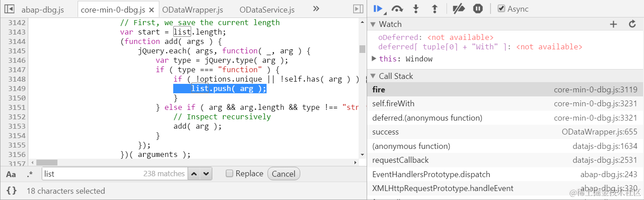Select the success stack frame

click(505, 132)
